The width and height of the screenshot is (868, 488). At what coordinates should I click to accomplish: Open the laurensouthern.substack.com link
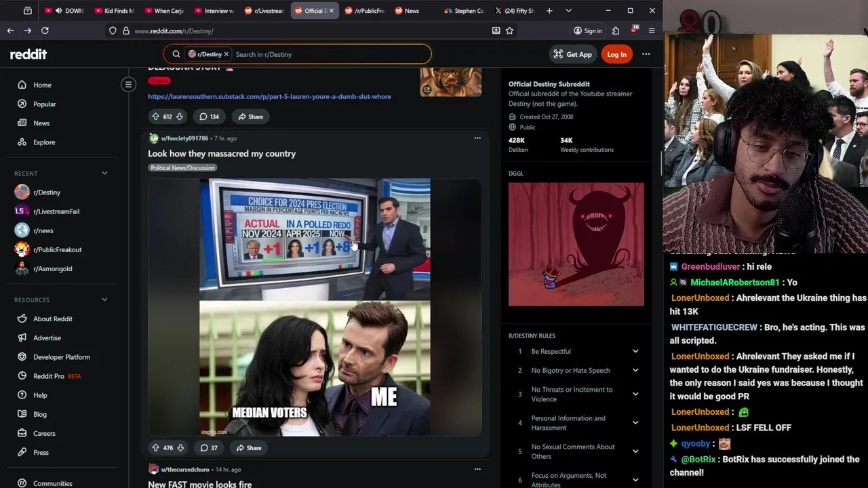coord(269,96)
